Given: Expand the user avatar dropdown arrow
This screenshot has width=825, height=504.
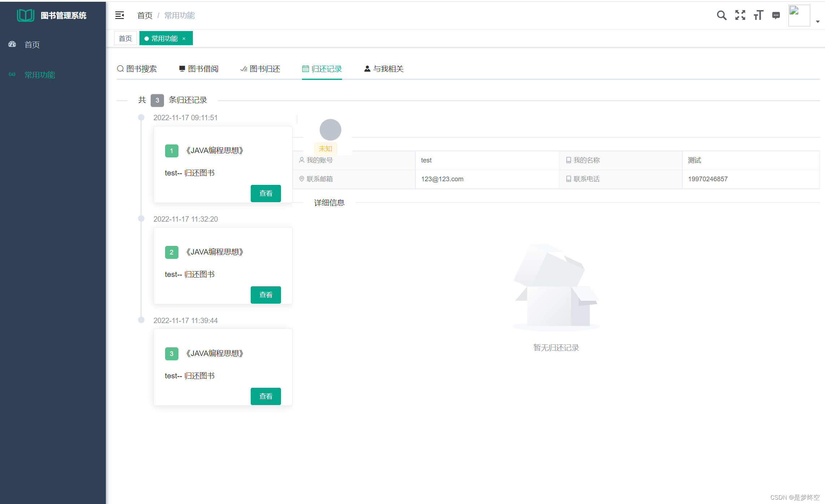Looking at the screenshot, I should coord(818,22).
